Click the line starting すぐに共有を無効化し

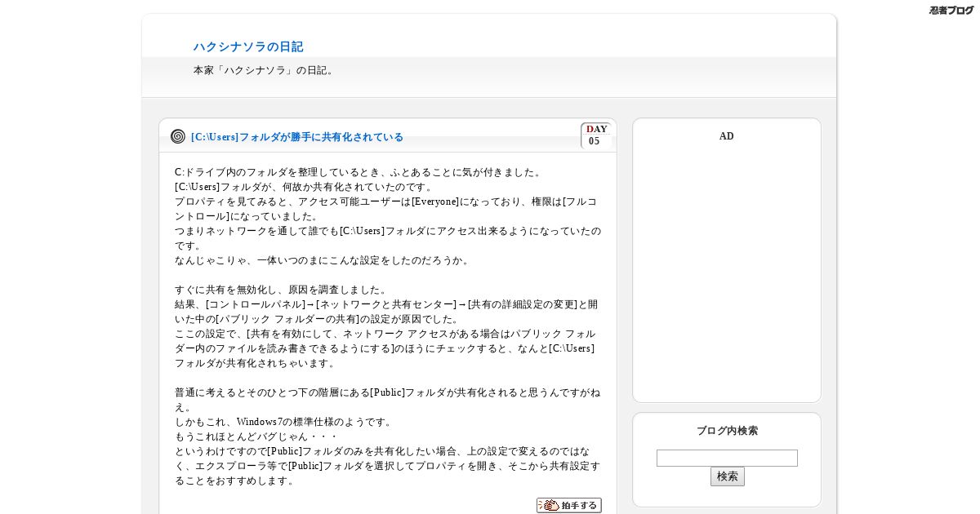point(282,290)
